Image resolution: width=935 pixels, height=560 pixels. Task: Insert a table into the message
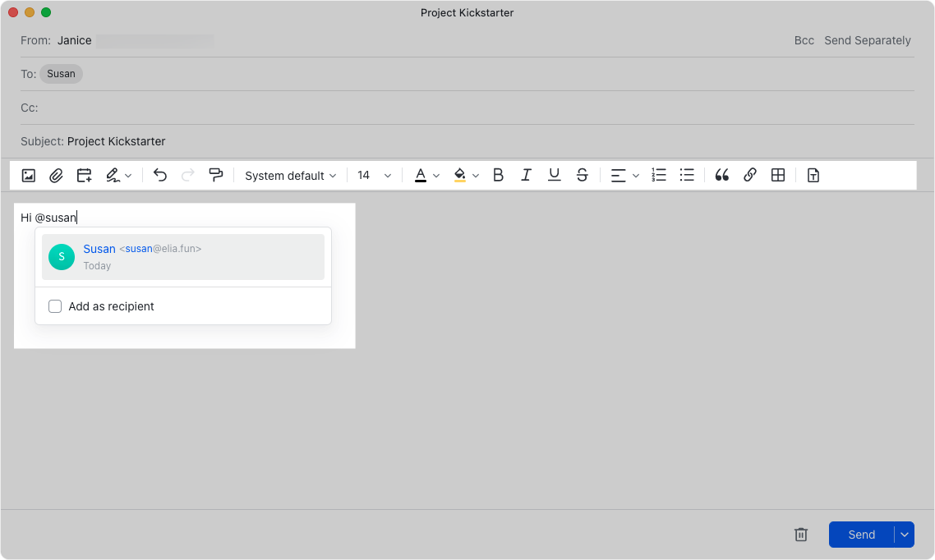[x=778, y=175]
